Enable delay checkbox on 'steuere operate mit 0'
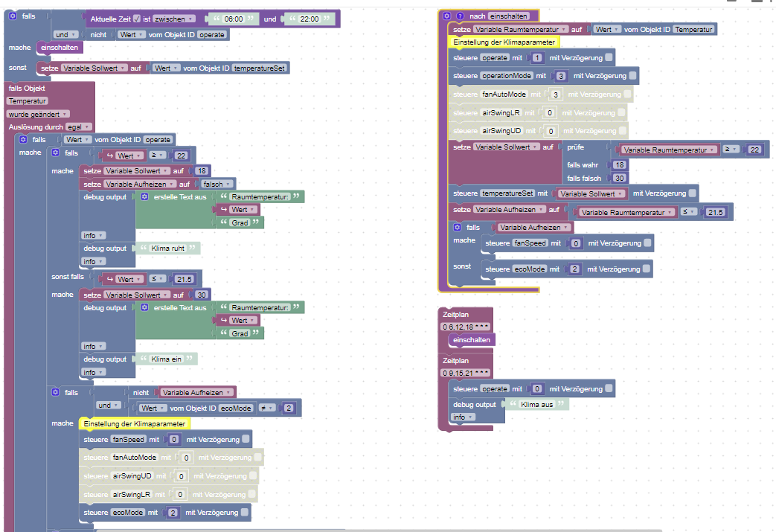 pos(609,388)
